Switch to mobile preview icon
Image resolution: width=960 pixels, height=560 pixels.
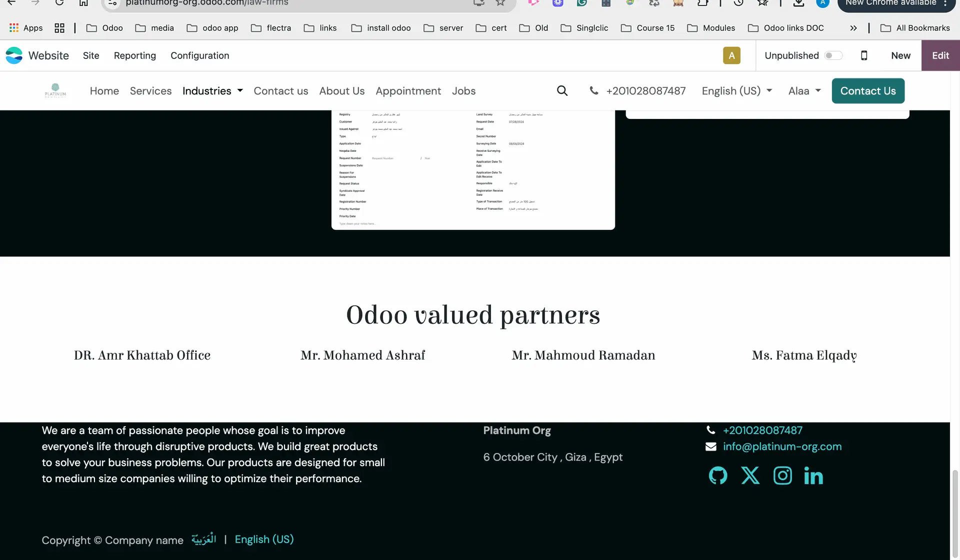point(864,55)
